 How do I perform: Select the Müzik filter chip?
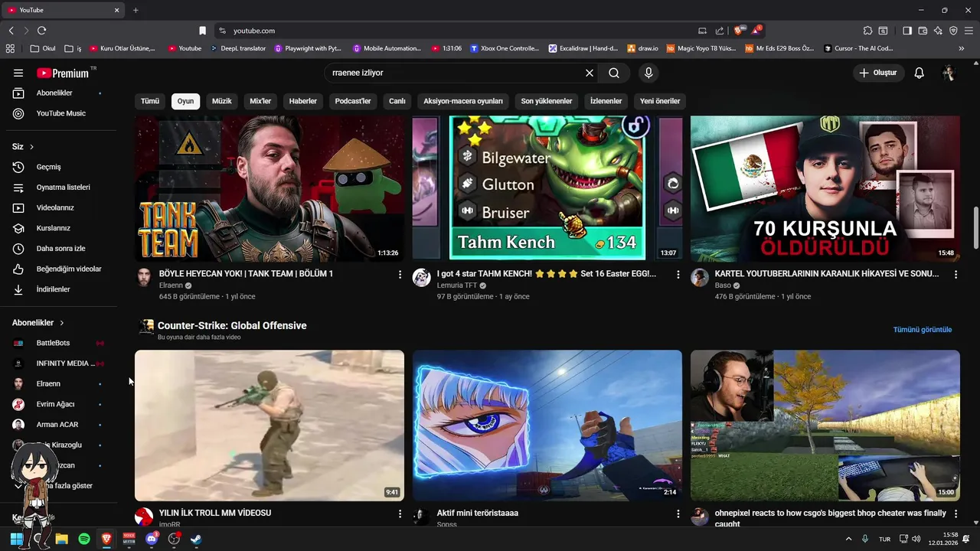(221, 101)
